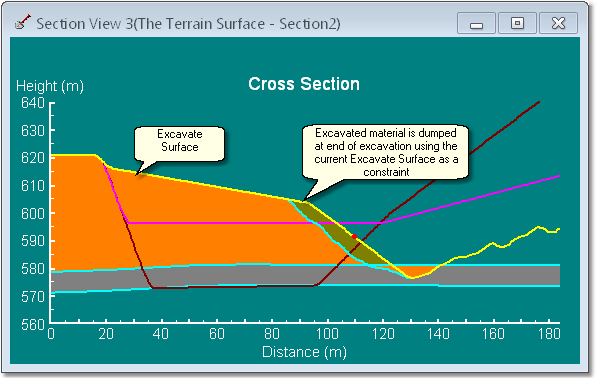Click the Distance (m) axis label
The width and height of the screenshot is (596, 380).
point(304,352)
